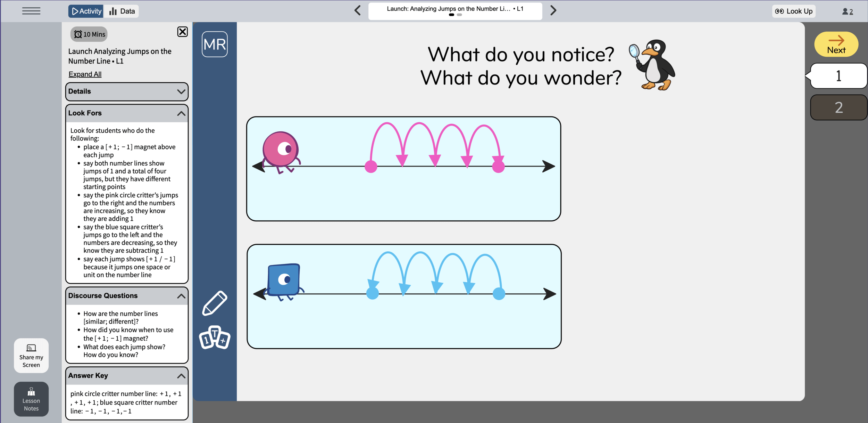Expand the Details section
Image resolution: width=868 pixels, height=423 pixels.
[x=127, y=91]
